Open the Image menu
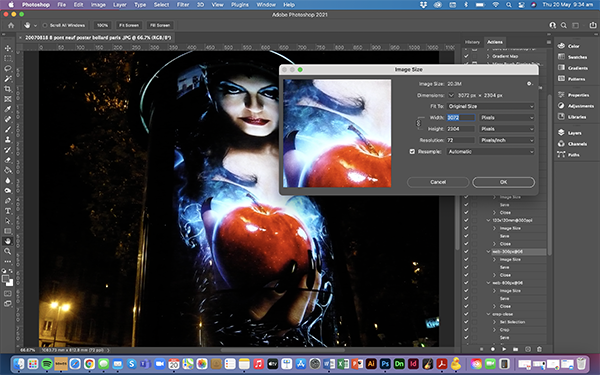The image size is (600, 375). (98, 5)
